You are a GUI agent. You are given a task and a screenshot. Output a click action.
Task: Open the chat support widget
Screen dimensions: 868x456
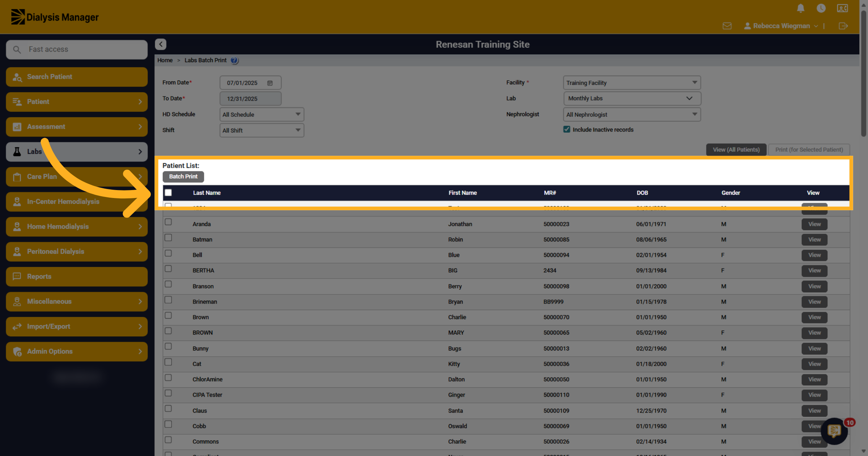[x=834, y=431]
